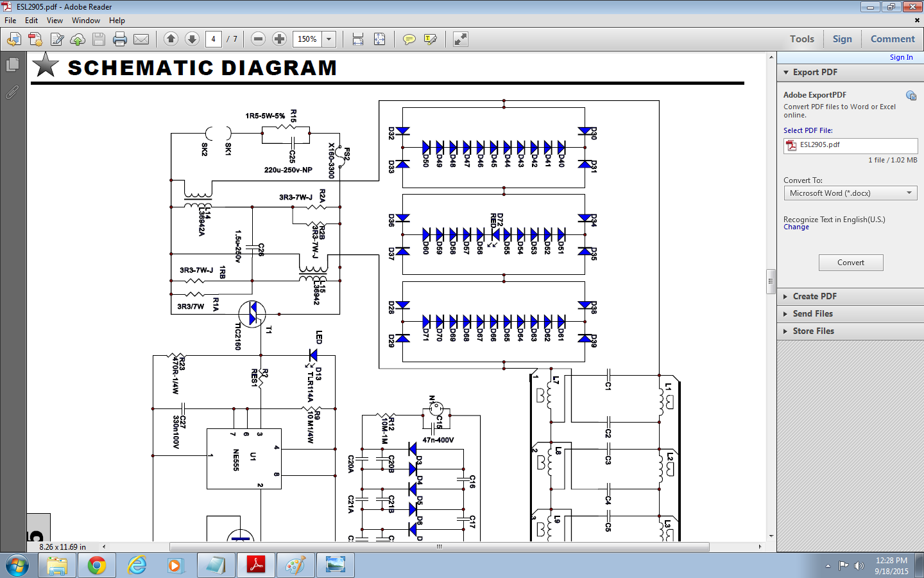This screenshot has width=924, height=578.
Task: Expand the Create PDF section
Action: tap(785, 297)
